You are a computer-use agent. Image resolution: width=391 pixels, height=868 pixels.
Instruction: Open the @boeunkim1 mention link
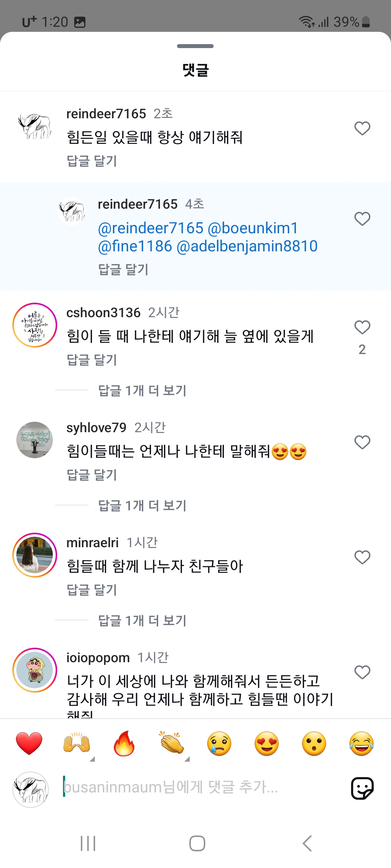pos(253,228)
